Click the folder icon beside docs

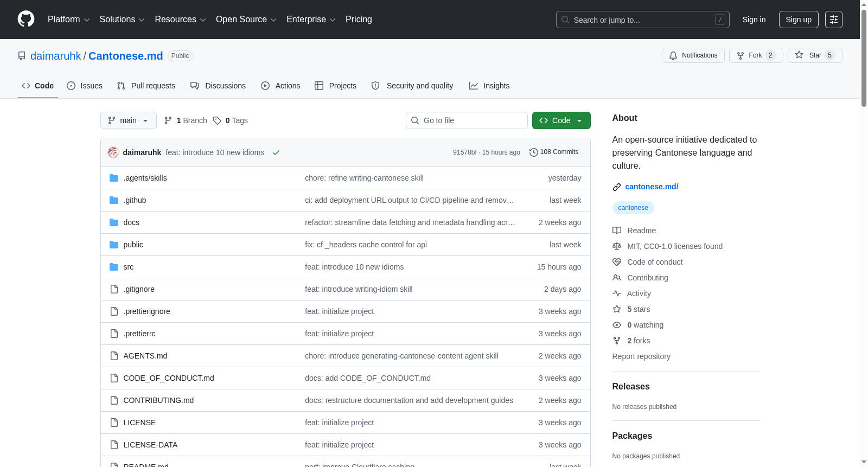(x=114, y=222)
